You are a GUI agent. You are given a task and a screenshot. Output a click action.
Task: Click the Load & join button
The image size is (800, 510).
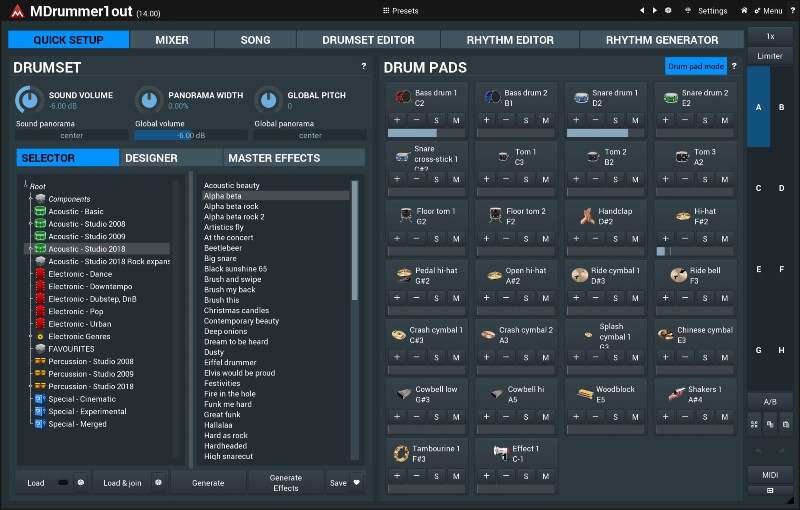[x=122, y=483]
